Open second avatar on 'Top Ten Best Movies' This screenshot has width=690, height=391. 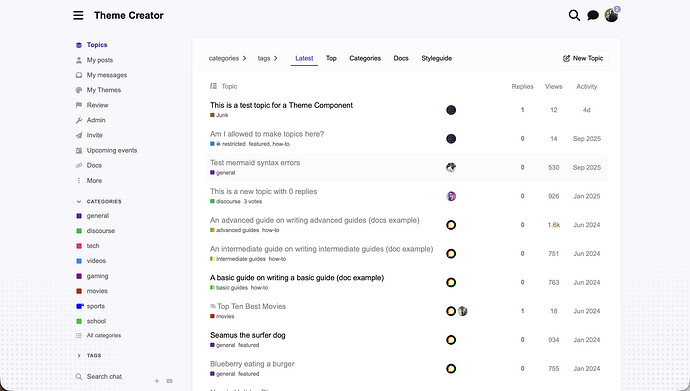[462, 311]
